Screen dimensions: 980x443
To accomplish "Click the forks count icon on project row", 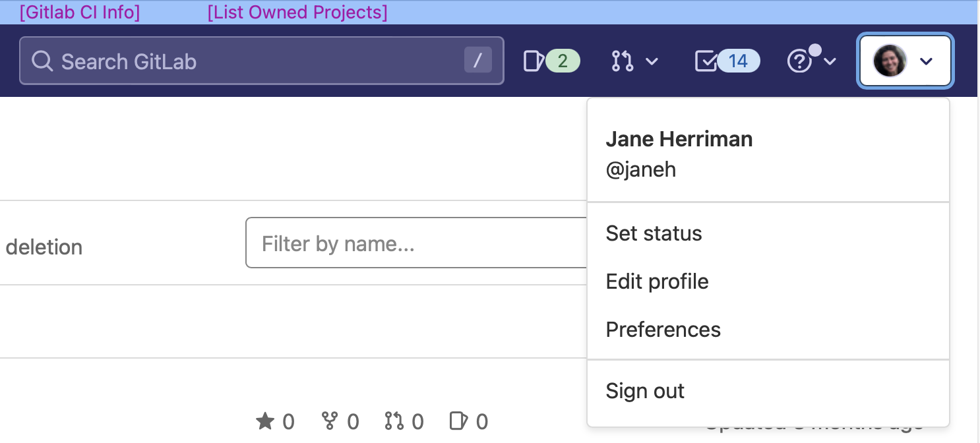I will (x=329, y=421).
